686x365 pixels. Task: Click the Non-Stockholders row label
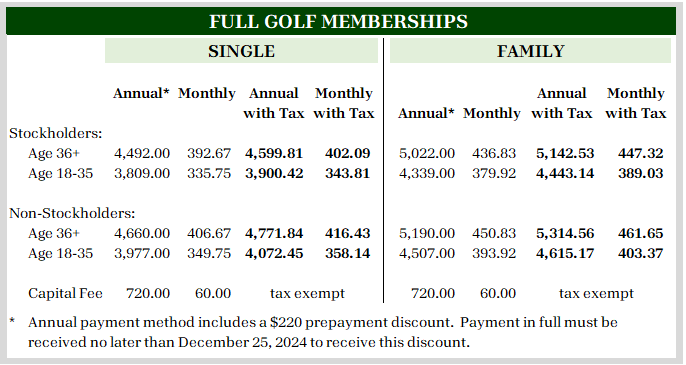pos(72,213)
